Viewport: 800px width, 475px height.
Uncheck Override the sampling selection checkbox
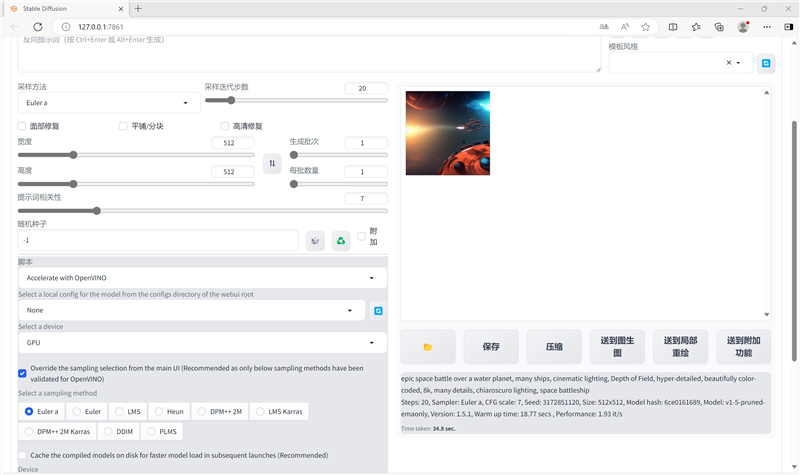22,373
